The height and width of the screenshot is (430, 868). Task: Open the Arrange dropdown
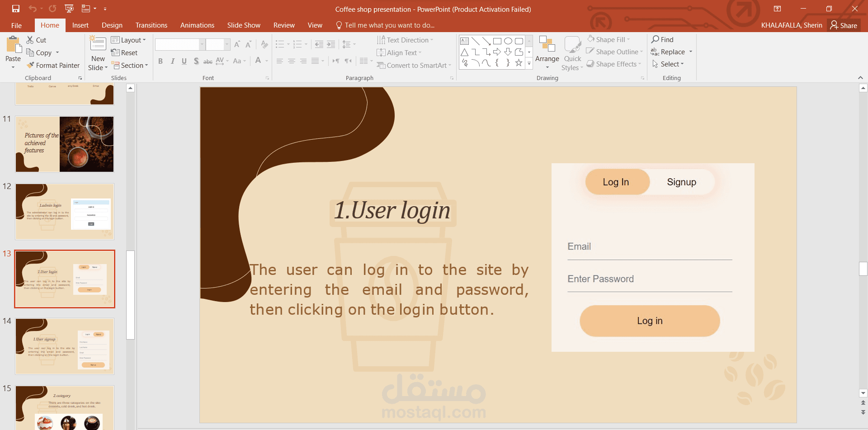point(547,53)
